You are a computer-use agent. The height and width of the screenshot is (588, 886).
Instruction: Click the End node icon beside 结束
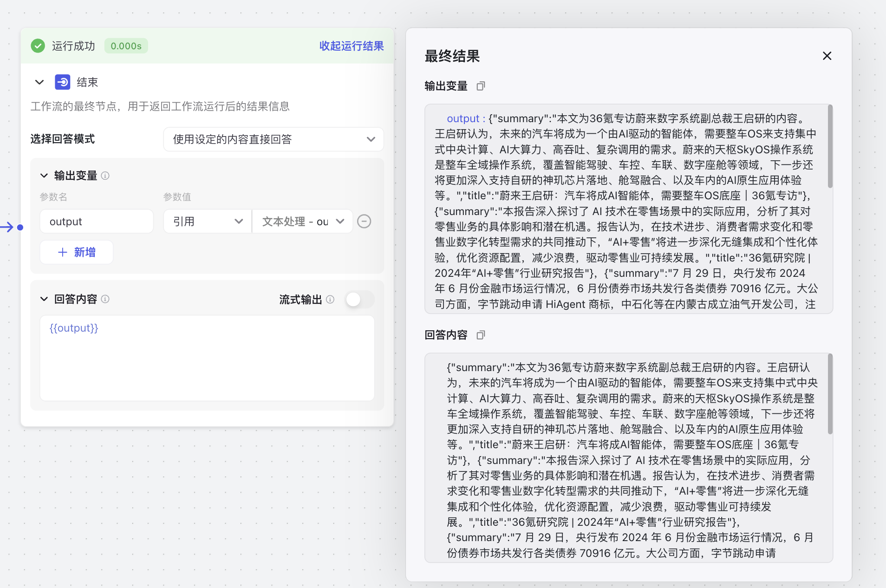(63, 82)
